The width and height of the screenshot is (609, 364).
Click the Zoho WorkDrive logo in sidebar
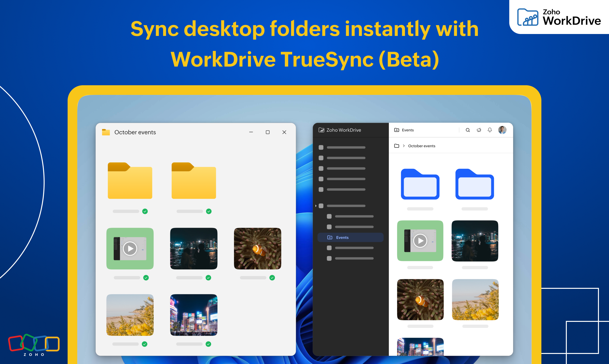[322, 130]
